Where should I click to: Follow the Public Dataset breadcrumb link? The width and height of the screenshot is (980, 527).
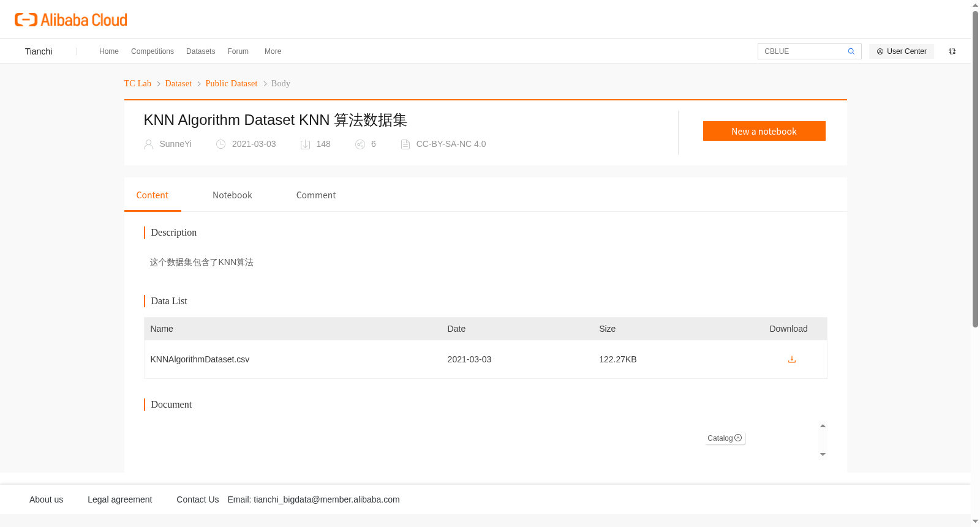[232, 84]
